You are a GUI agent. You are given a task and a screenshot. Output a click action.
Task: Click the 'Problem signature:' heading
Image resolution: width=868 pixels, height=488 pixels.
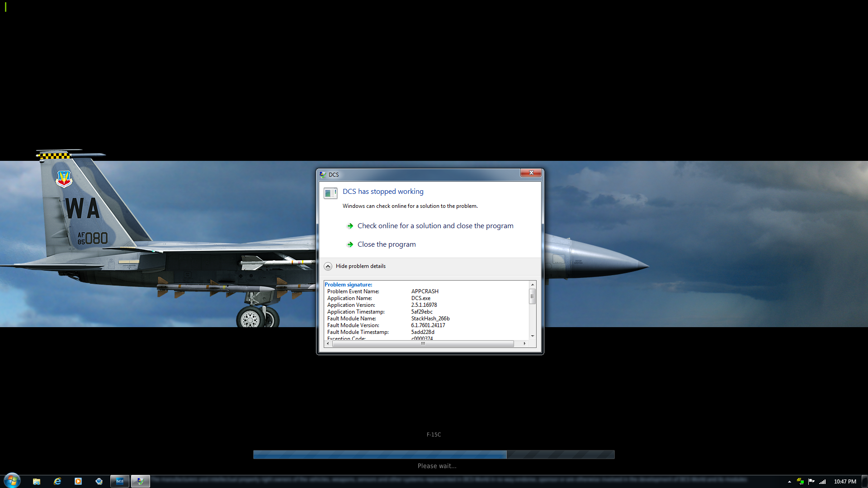coord(348,285)
